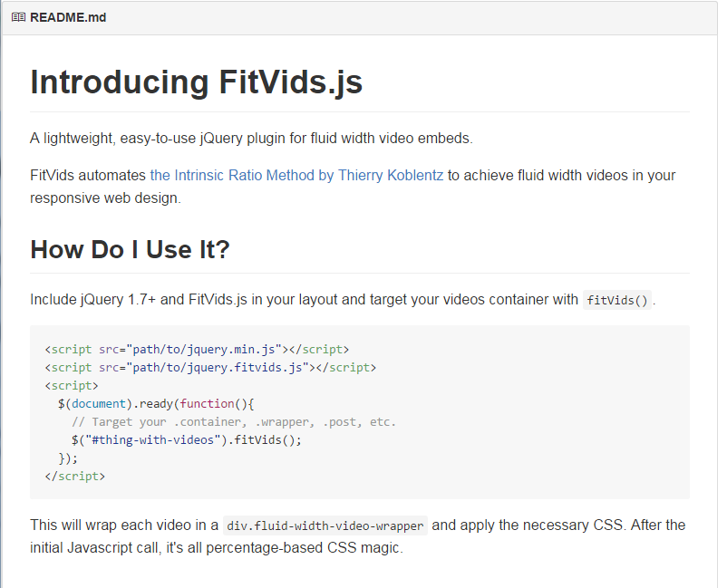Click the lightweight jQuery plugin description sentence
This screenshot has width=727, height=588.
click(251, 139)
